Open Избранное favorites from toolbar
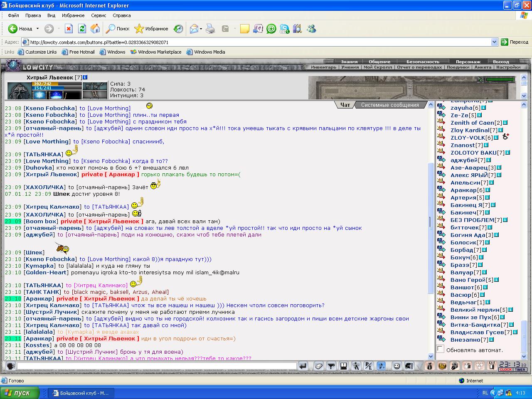 click(151, 29)
